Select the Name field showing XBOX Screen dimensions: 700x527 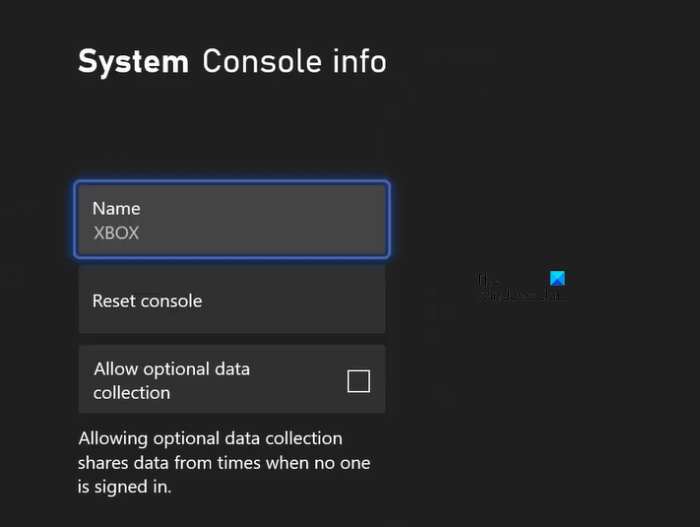tap(232, 219)
